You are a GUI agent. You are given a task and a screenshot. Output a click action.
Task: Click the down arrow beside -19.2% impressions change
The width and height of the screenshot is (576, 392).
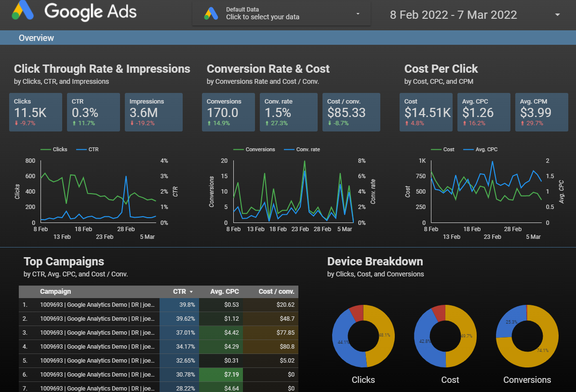click(132, 123)
